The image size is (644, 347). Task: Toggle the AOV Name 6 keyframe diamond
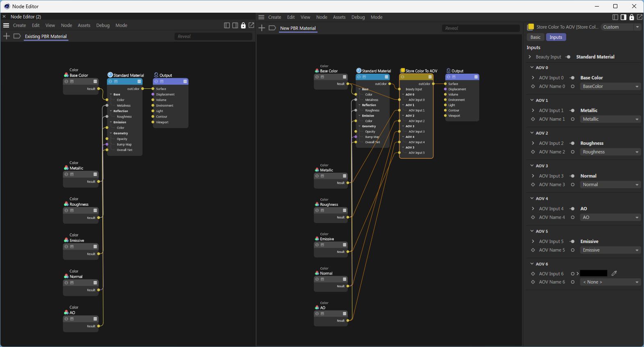pos(533,282)
